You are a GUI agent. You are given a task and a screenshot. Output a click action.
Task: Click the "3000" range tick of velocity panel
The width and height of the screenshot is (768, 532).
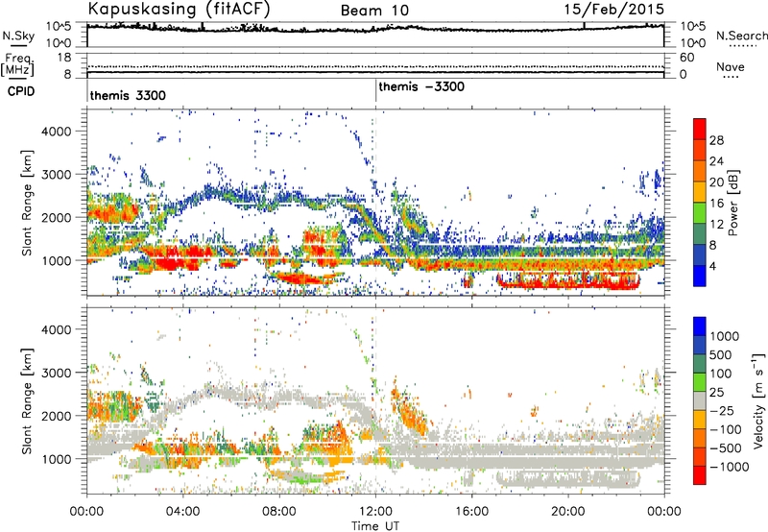tap(56, 373)
